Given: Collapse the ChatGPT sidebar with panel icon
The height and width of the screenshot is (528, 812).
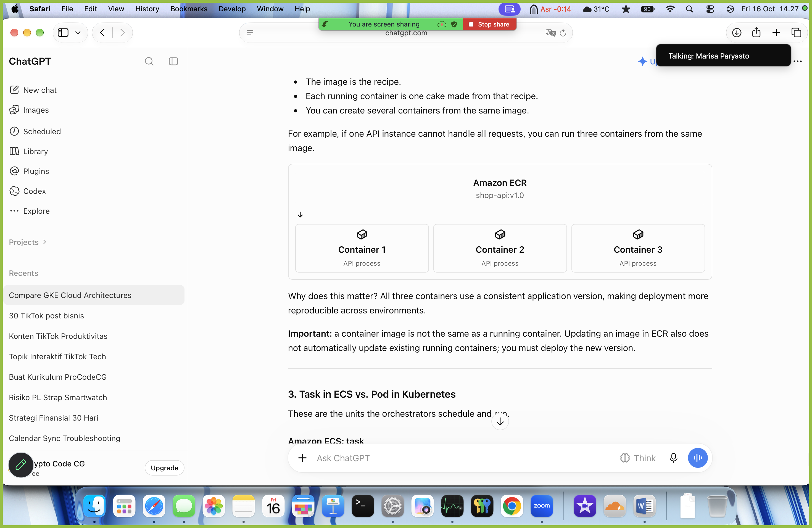Looking at the screenshot, I should pos(173,61).
